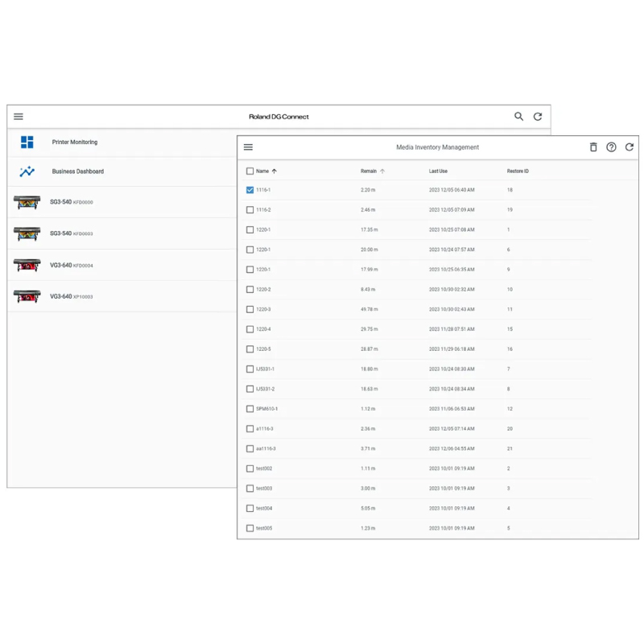This screenshot has width=644, height=644.
Task: Open the Business Dashboard menu item
Action: (x=78, y=171)
